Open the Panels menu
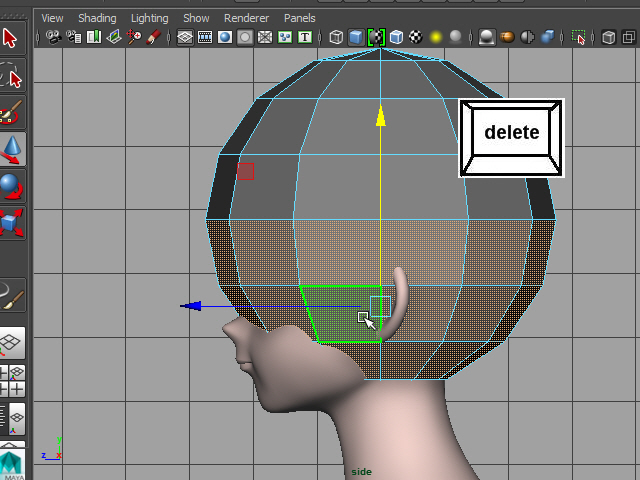 coord(300,18)
